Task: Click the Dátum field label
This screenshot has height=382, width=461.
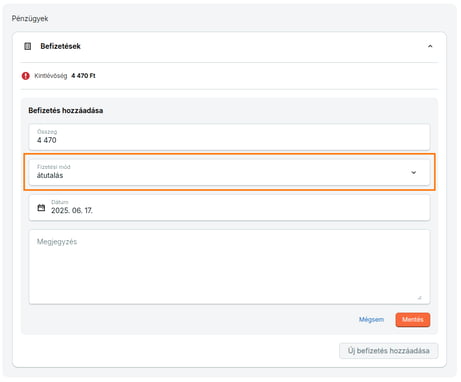Action: click(60, 202)
